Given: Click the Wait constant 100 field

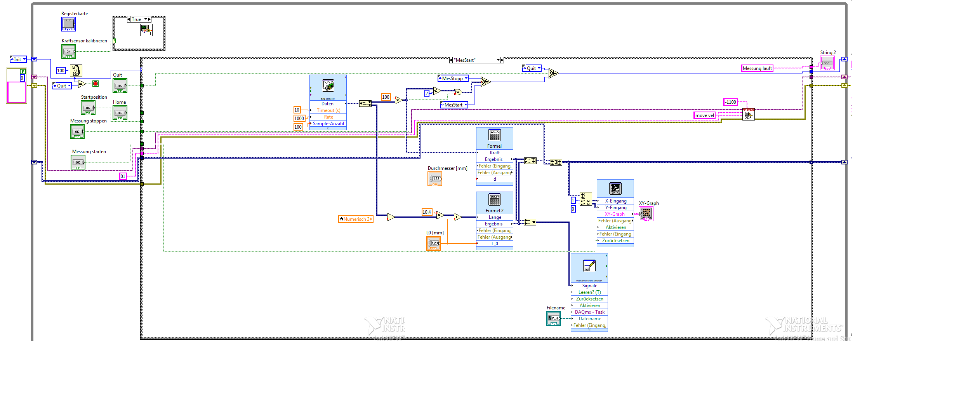Looking at the screenshot, I should coord(61,71).
